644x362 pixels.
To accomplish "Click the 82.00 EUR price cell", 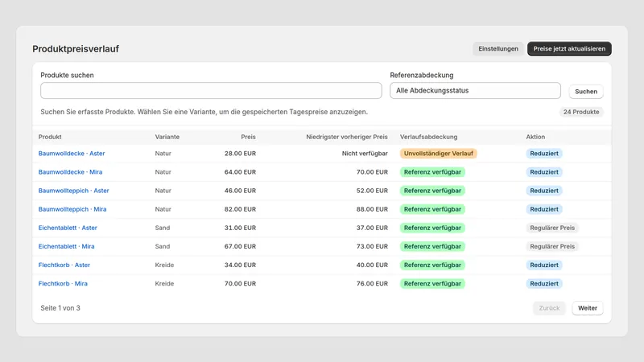I will click(x=240, y=209).
